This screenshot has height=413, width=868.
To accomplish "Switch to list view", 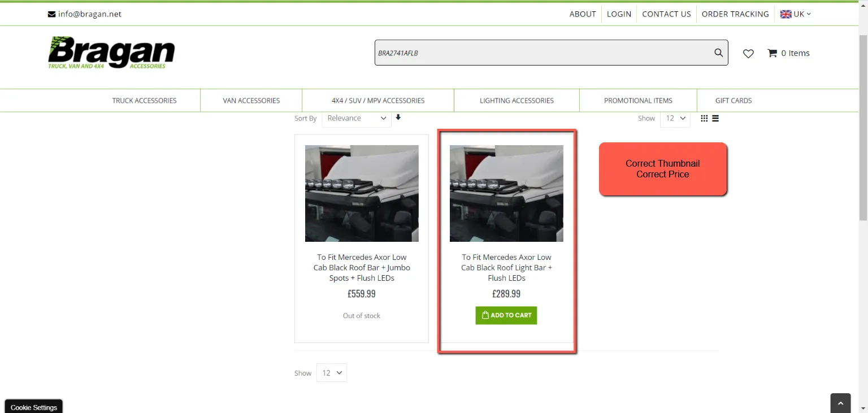I will [715, 118].
